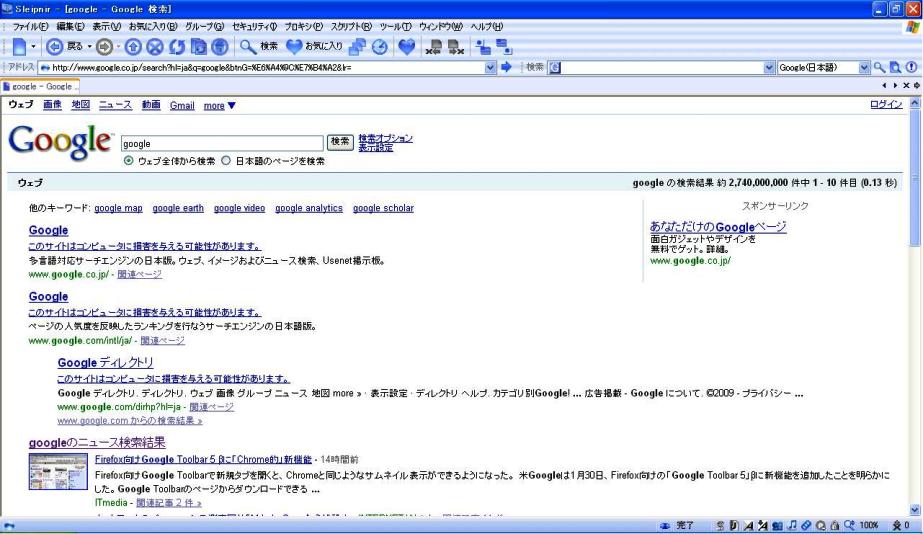
Task: Click the close-right-tabs icon
Action: click(456, 47)
